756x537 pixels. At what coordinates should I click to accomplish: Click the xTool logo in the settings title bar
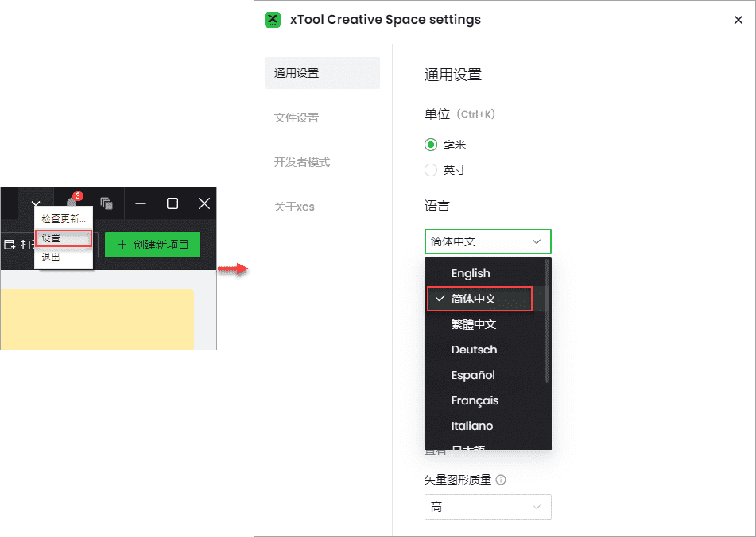click(273, 20)
